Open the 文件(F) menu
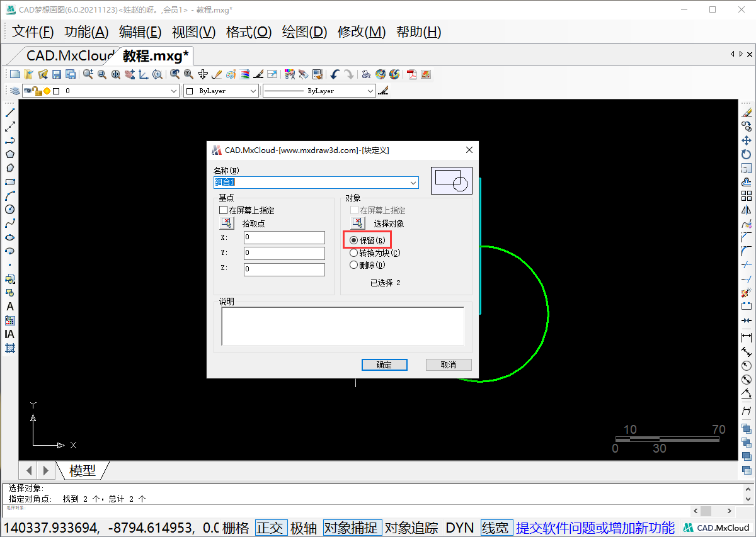 [x=33, y=32]
